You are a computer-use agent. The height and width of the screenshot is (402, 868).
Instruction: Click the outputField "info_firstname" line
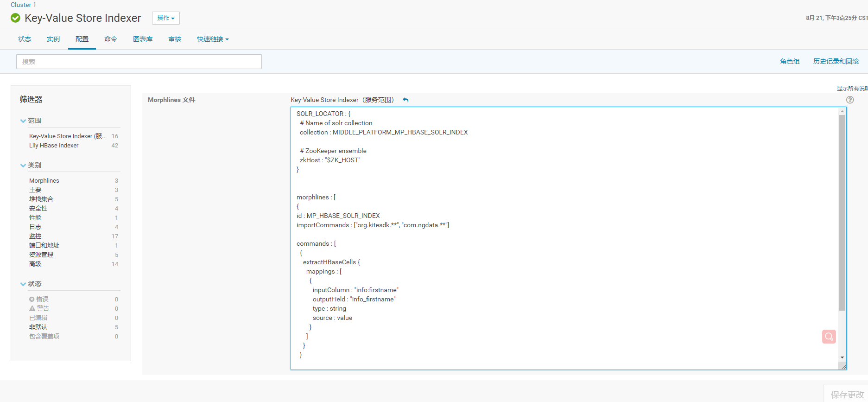(x=354, y=299)
